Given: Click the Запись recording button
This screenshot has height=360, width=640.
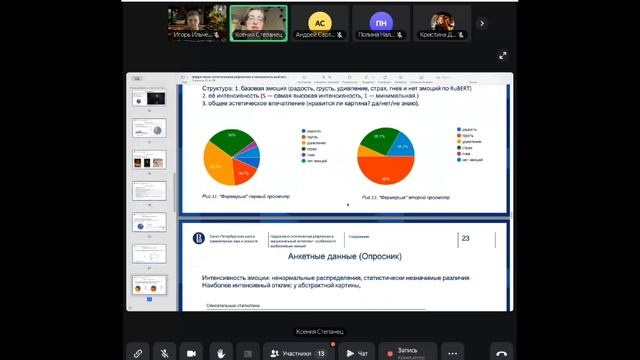Looking at the screenshot, I should (x=408, y=353).
